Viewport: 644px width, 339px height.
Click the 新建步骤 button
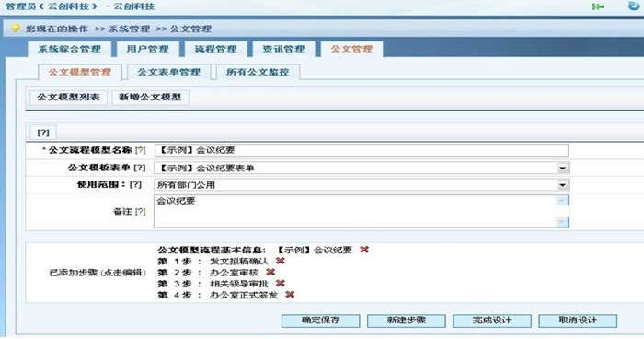click(x=407, y=321)
